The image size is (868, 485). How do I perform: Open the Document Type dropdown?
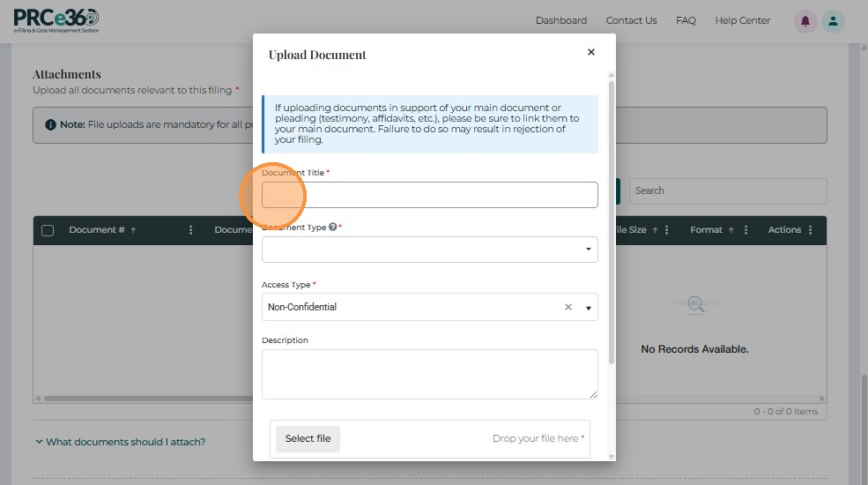429,250
